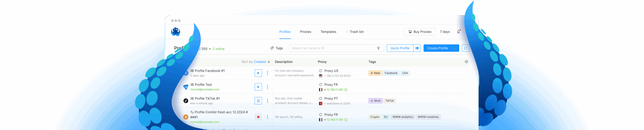Tick the checkbox for Profile TikTok #1
The height and width of the screenshot is (130, 644).
pyautogui.click(x=178, y=101)
